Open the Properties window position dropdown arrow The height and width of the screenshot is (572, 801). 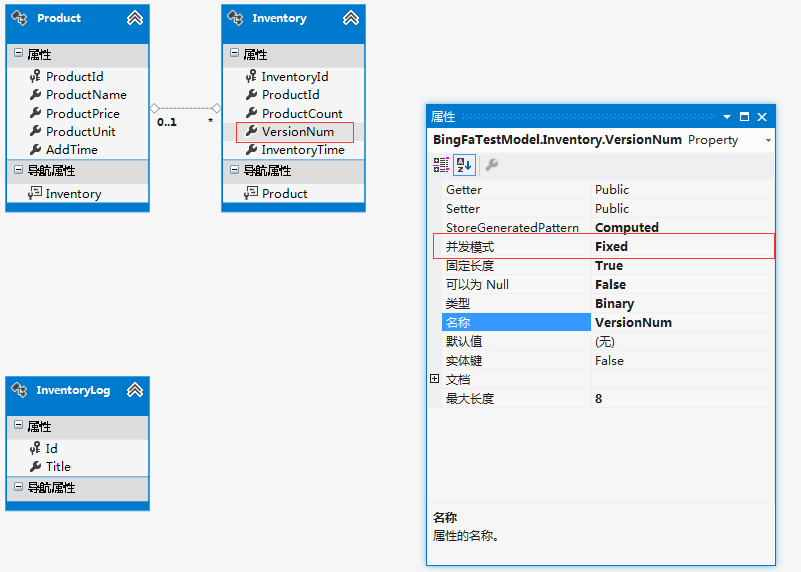pyautogui.click(x=727, y=117)
